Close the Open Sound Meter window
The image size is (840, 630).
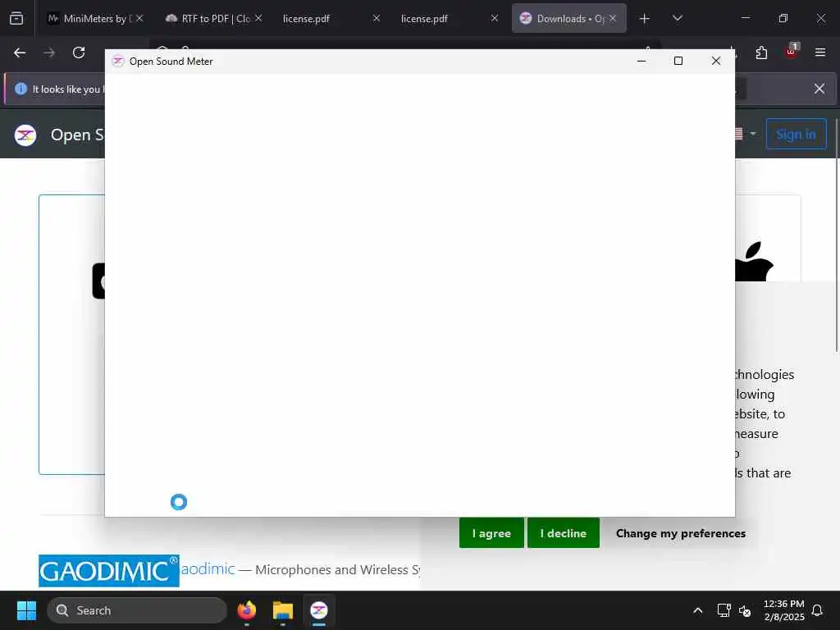coord(715,61)
